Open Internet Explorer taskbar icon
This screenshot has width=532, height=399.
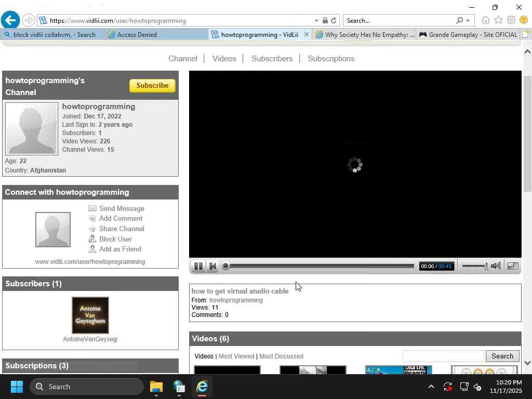point(202,387)
